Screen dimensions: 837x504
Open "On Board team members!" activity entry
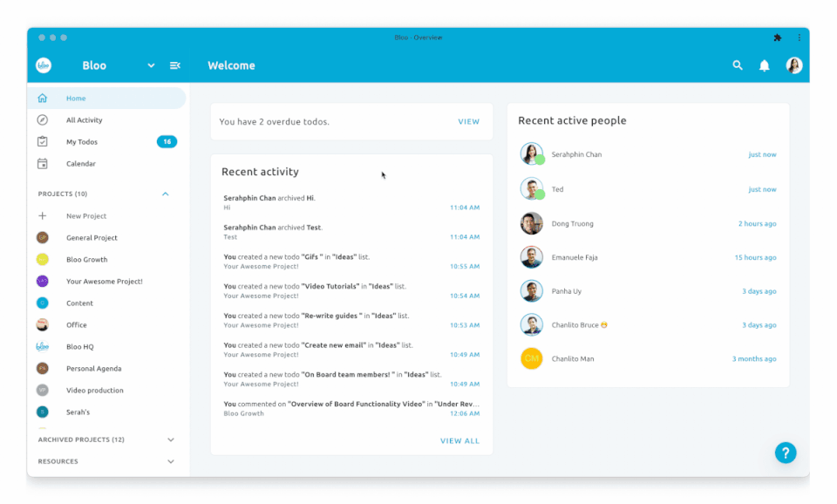click(x=351, y=378)
